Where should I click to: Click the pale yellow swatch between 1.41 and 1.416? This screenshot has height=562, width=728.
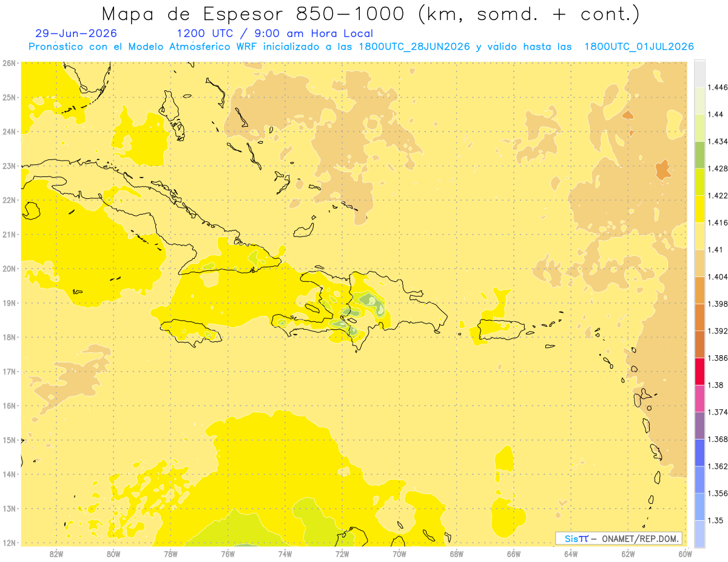click(x=699, y=236)
